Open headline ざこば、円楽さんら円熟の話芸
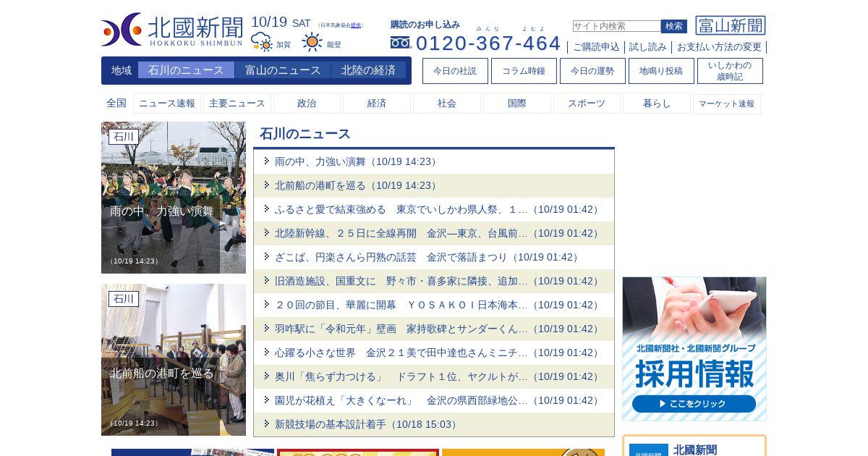 428,257
